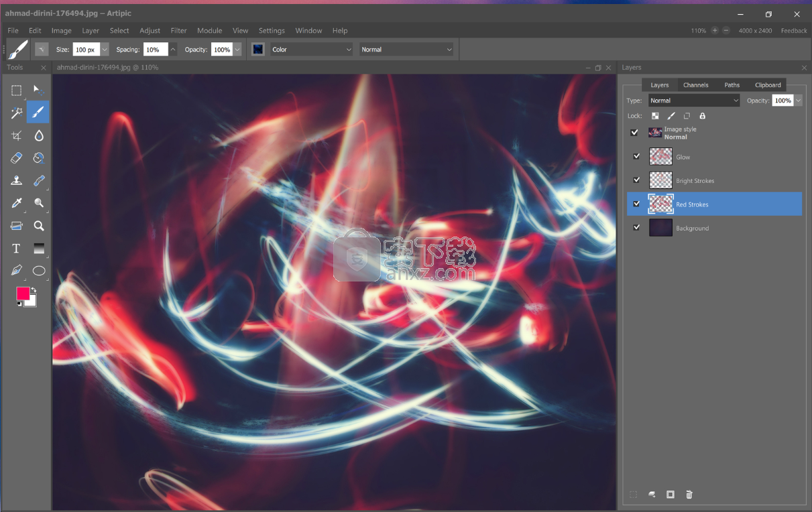Select the Move tool

(x=39, y=90)
